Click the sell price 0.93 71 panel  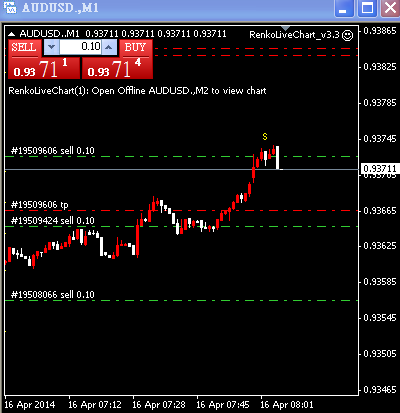coord(44,68)
